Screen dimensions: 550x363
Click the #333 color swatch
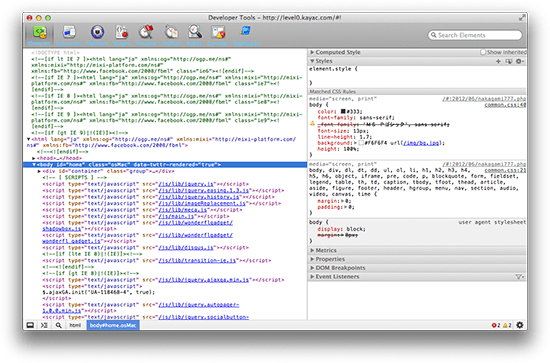point(343,111)
